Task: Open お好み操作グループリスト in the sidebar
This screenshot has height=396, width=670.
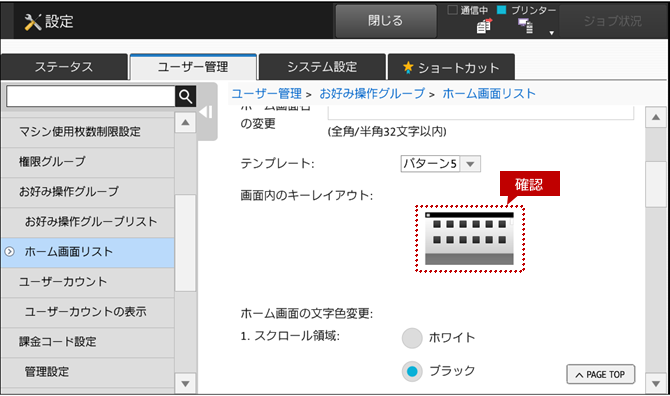Action: [88, 222]
